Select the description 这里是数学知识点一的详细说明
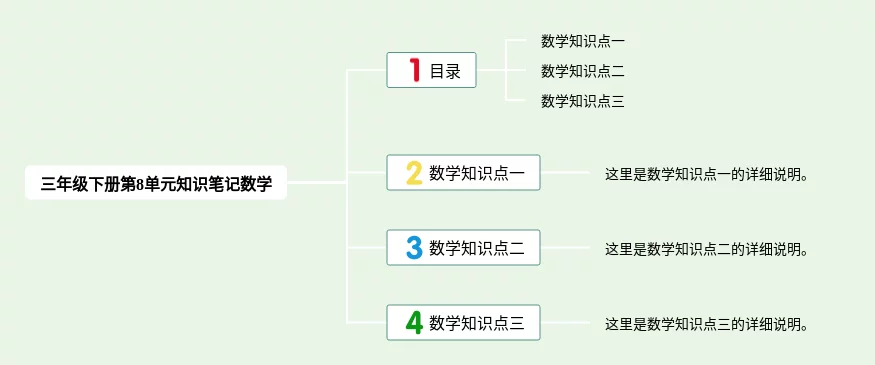Screen dimensions: 875x365 click(706, 174)
